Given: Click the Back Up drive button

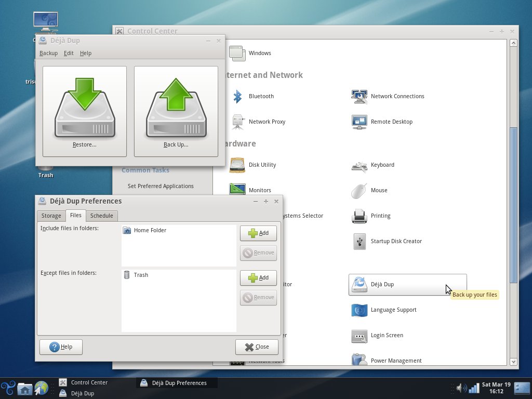Looking at the screenshot, I should click(176, 111).
